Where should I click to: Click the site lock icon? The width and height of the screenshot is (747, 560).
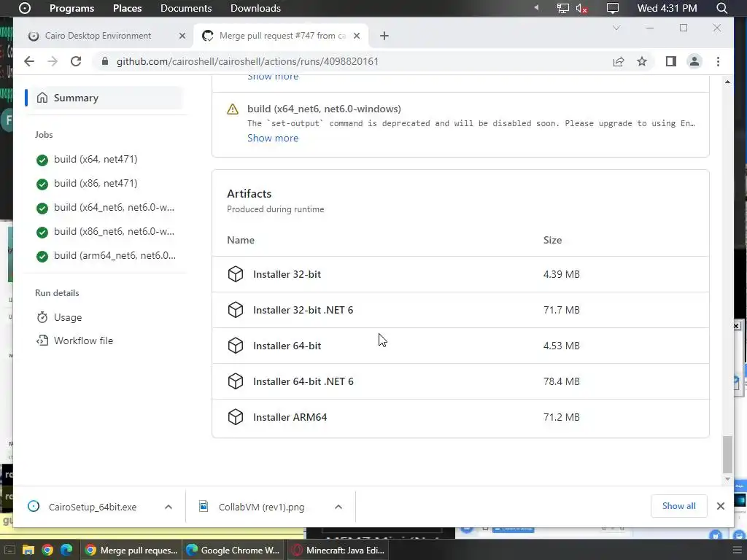(105, 61)
